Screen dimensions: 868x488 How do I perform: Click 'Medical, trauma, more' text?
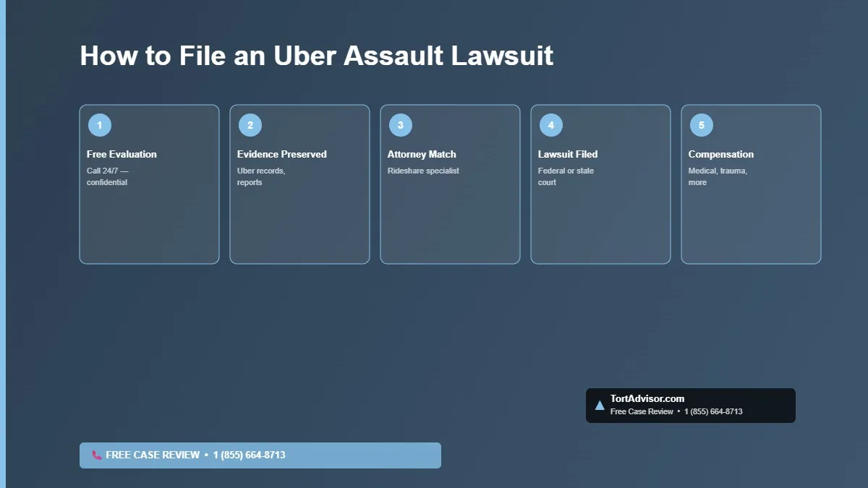click(718, 176)
